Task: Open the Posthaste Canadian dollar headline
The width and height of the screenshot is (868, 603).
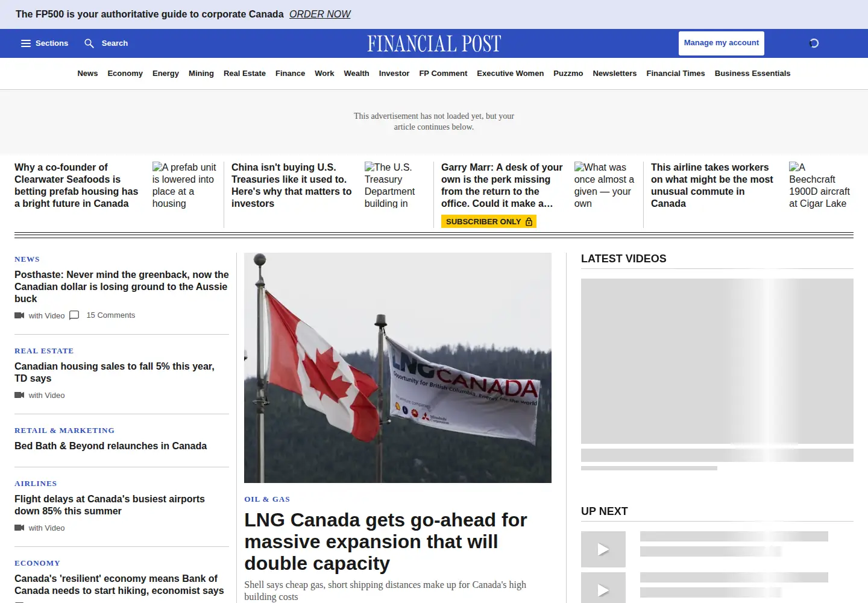Action: pos(122,286)
